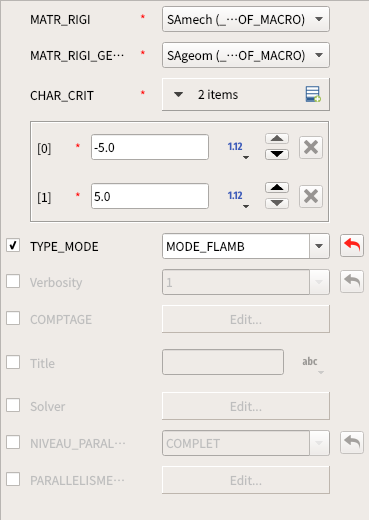Uncheck the TYPE_MODE checkbox
This screenshot has height=520, width=369.
pos(13,246)
